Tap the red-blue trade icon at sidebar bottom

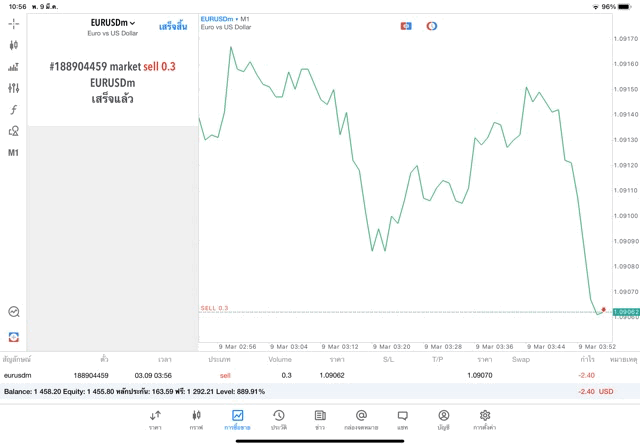point(13,337)
